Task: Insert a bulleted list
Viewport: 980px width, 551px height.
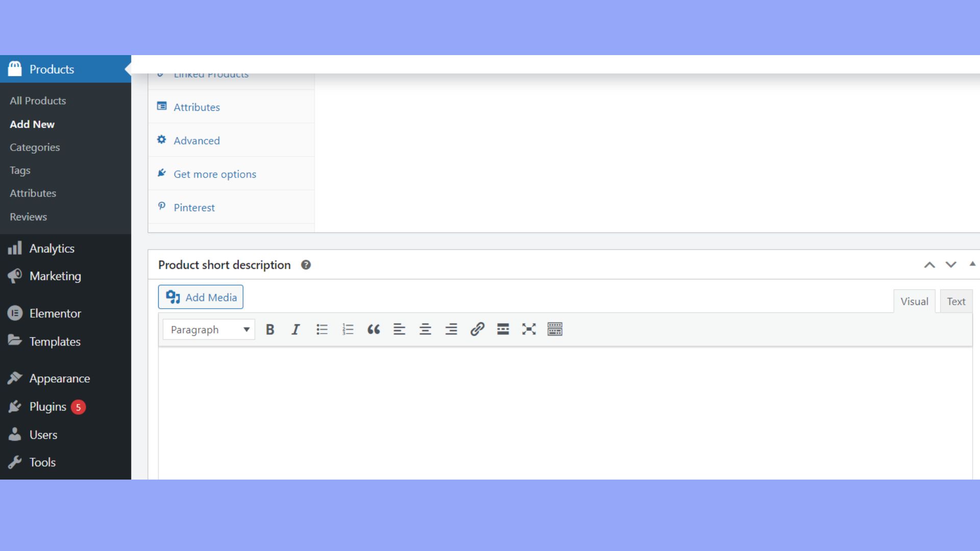Action: [322, 329]
